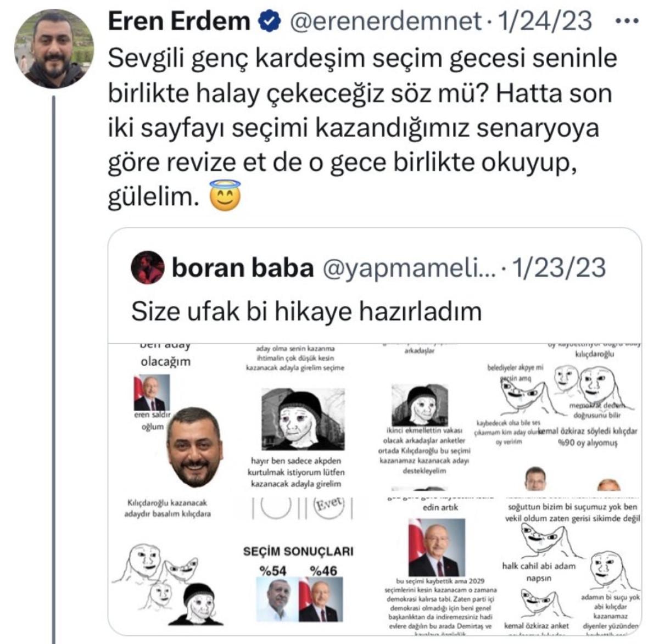Open boran baba's profile name
The width and height of the screenshot is (659, 644).
tap(243, 268)
